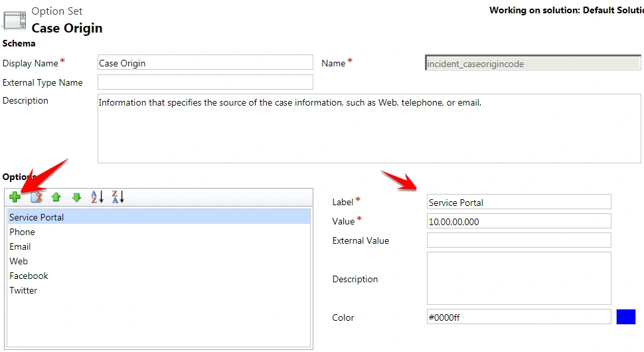Sort options ascending A to Z

coord(98,197)
